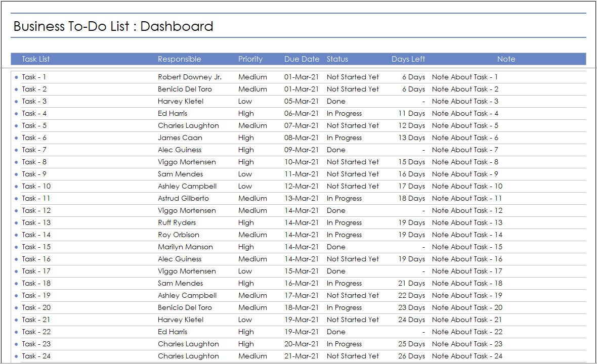Click 'Note About Task - 2' cell
This screenshot has width=597, height=364.
(465, 89)
